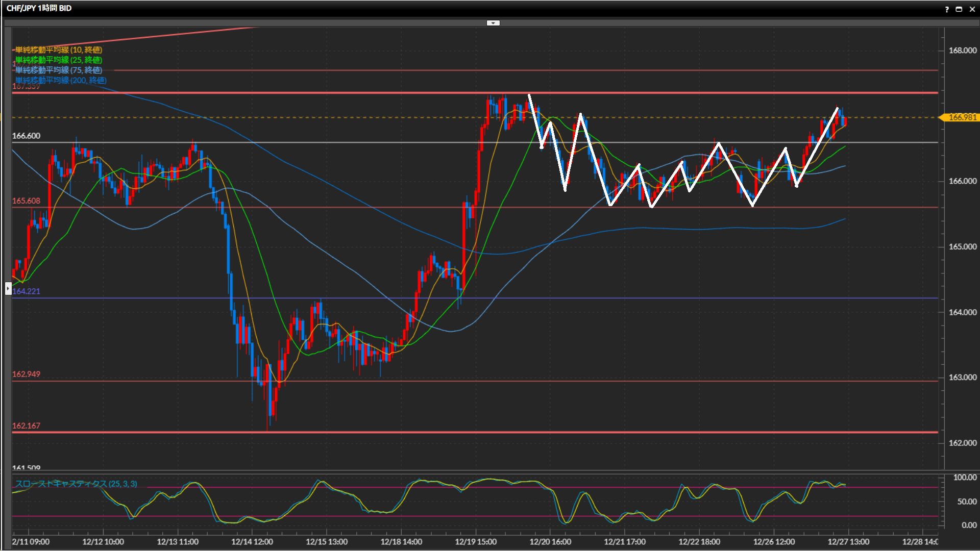The height and width of the screenshot is (551, 980).
Task: Click the 75-period moving average legend
Action: tap(58, 70)
